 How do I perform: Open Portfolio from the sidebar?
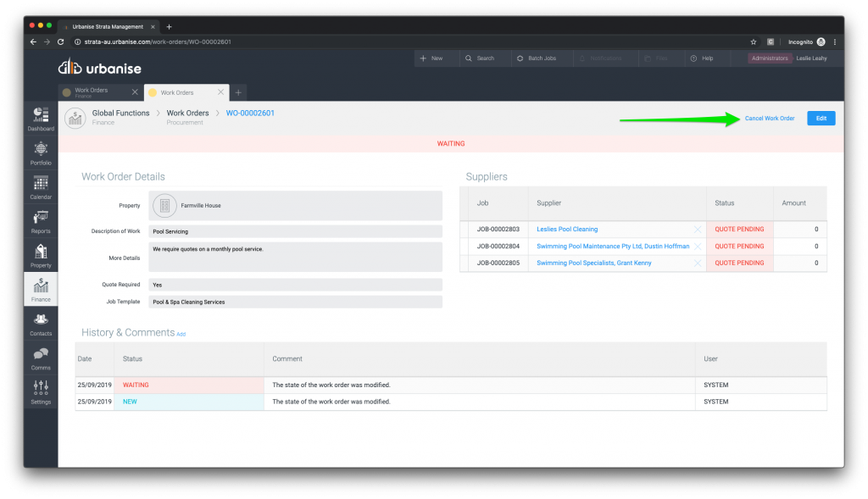click(x=41, y=152)
